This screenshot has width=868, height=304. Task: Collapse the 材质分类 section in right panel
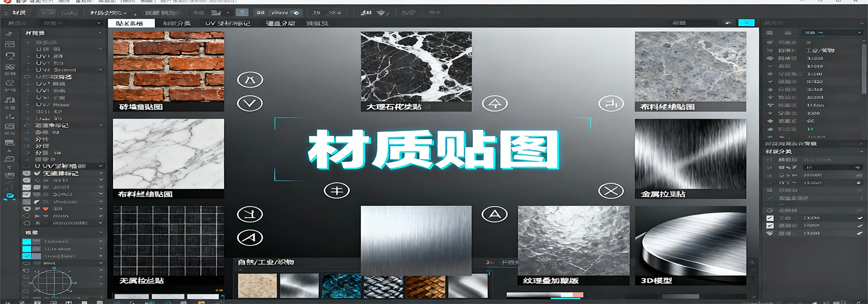coord(861,152)
